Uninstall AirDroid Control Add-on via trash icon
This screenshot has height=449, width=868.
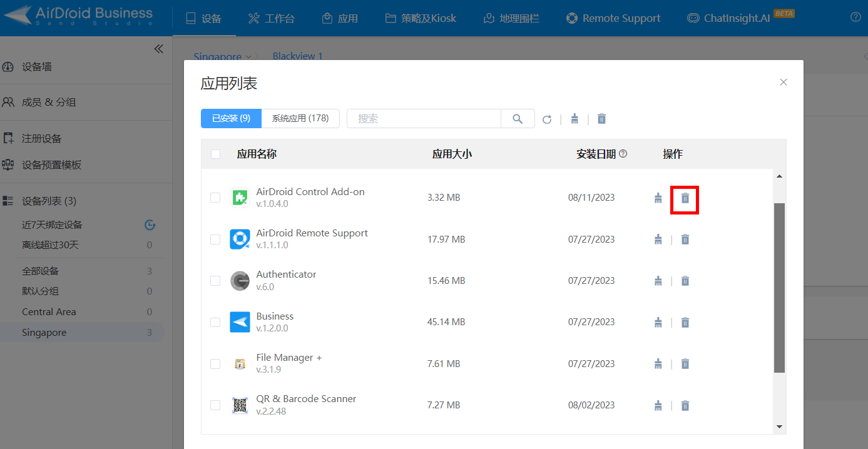coord(685,198)
